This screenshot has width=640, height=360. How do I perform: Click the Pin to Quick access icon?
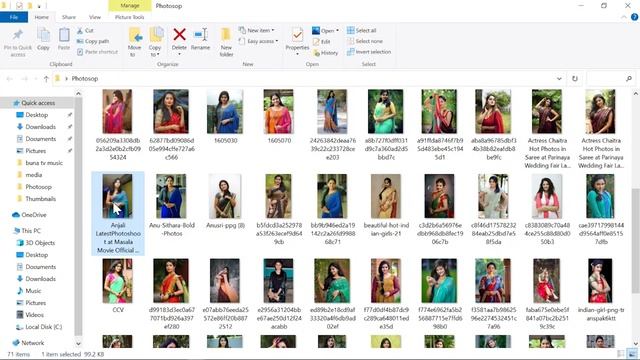tap(18, 35)
